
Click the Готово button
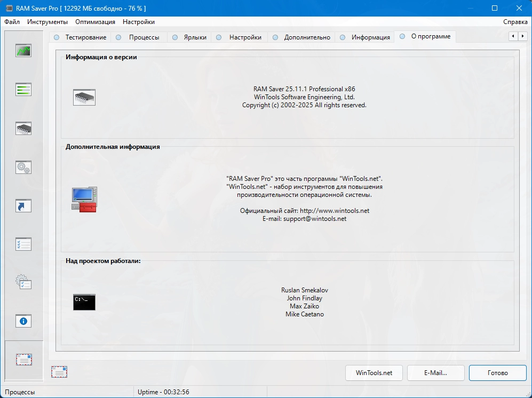pos(498,373)
